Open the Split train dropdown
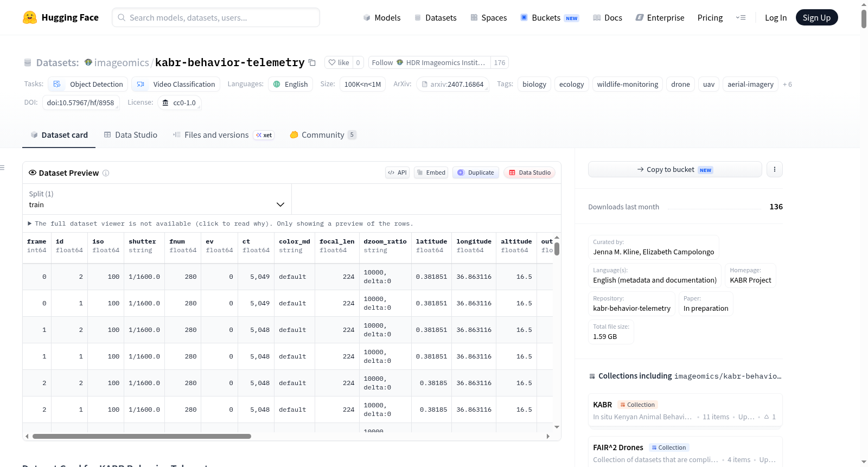Screen dimensions: 868x467 pyautogui.click(x=157, y=199)
